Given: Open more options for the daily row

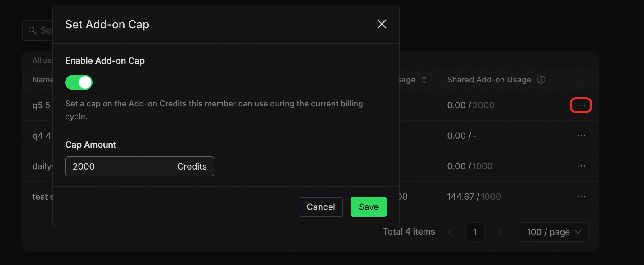Looking at the screenshot, I should [581, 166].
